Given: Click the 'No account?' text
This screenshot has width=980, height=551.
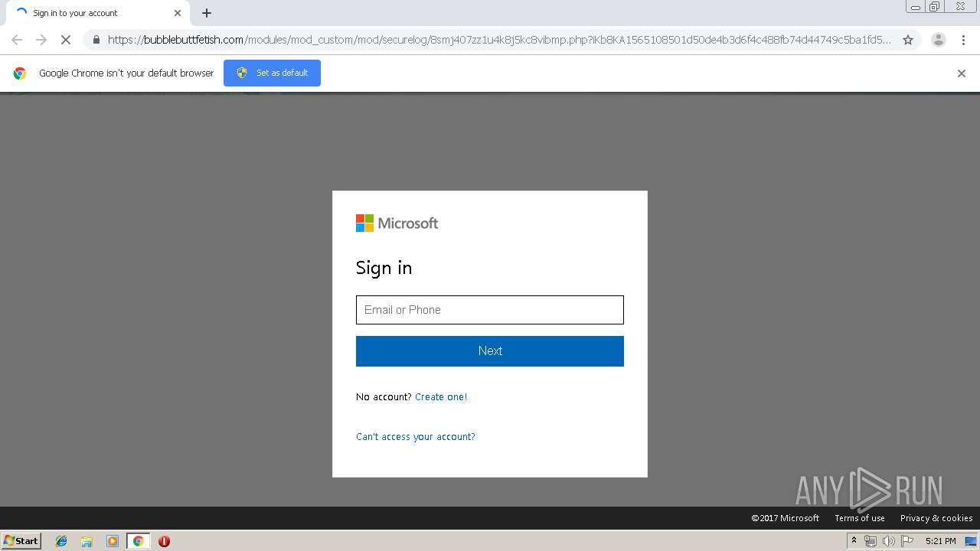Looking at the screenshot, I should (384, 396).
